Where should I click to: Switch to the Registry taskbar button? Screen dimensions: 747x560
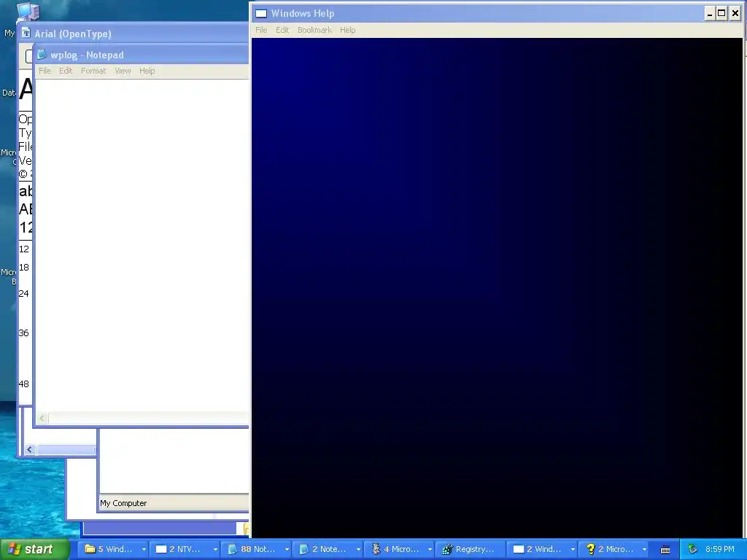point(470,550)
